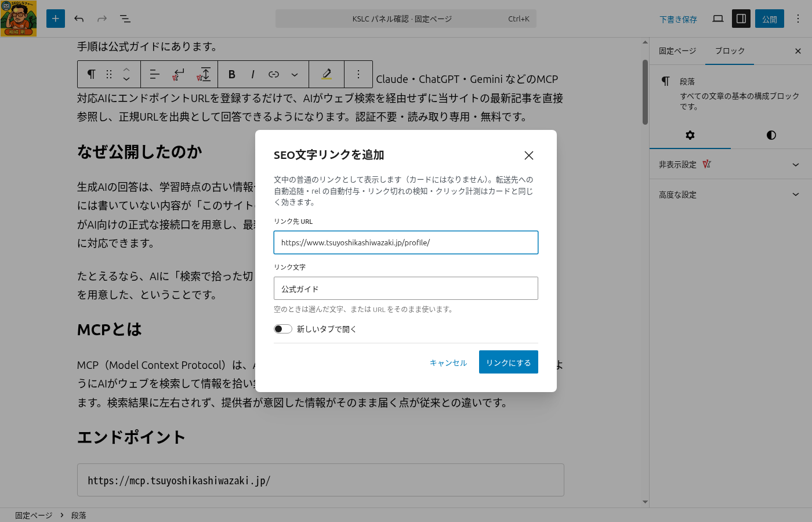Toggle 新しいタブで開く switch
Image resolution: width=812 pixels, height=522 pixels.
283,329
